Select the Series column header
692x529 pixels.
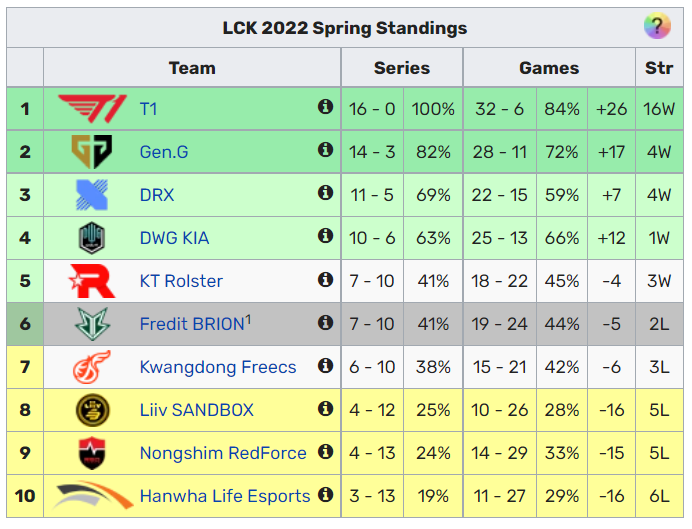tap(402, 68)
